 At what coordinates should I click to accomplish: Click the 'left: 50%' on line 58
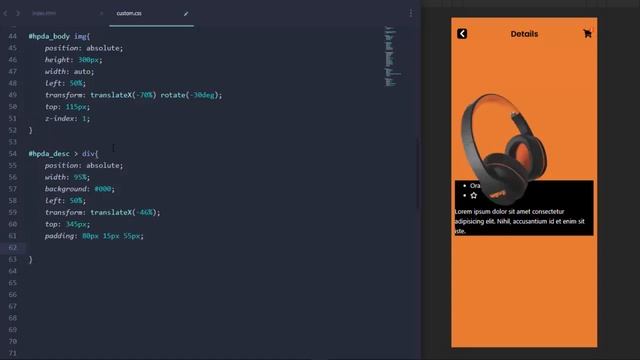[x=65, y=201]
